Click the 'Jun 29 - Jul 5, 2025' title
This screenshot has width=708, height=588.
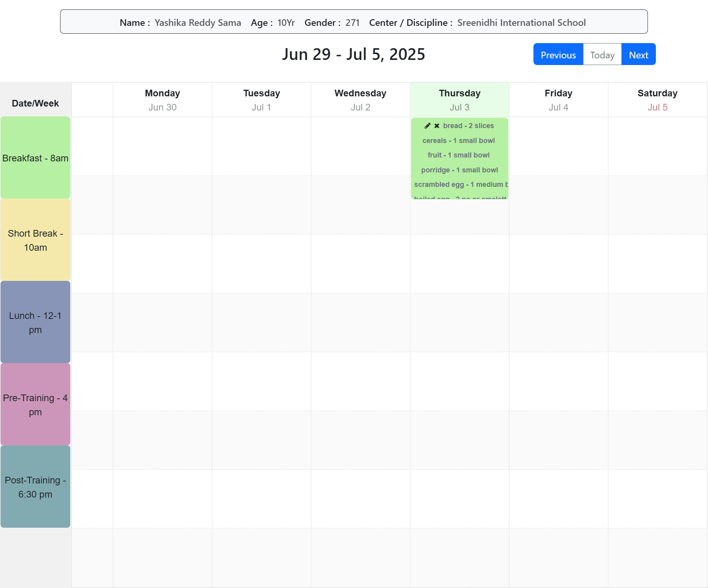point(353,54)
